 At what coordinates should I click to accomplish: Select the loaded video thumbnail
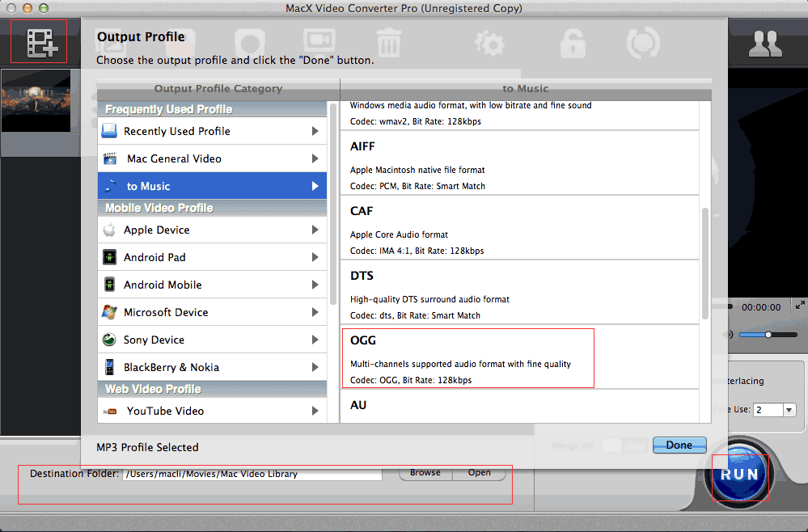[x=36, y=101]
